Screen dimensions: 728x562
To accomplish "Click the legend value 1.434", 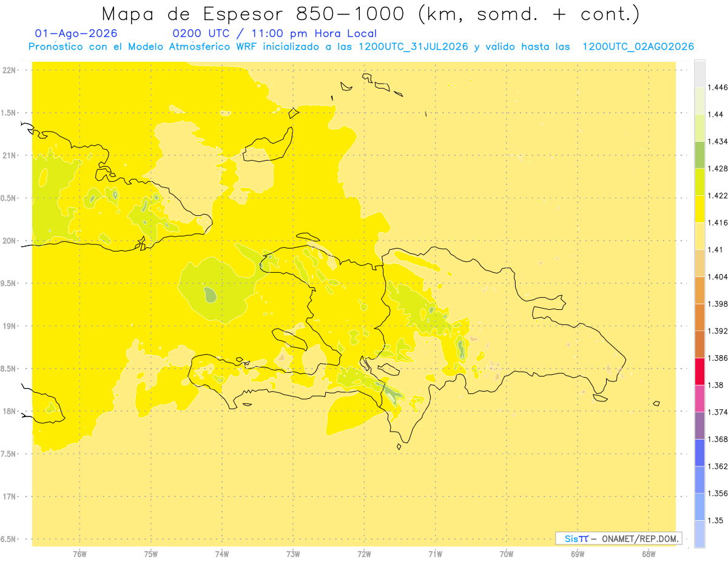I will tap(719, 141).
